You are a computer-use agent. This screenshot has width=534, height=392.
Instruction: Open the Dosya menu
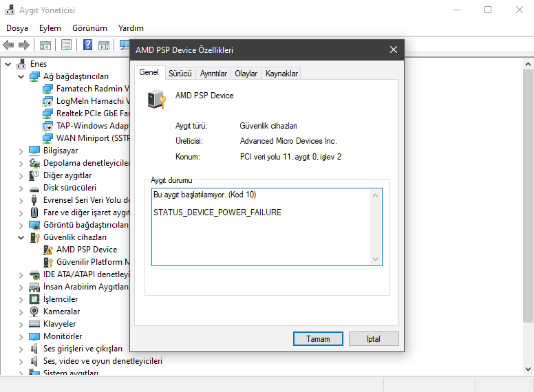coord(17,28)
